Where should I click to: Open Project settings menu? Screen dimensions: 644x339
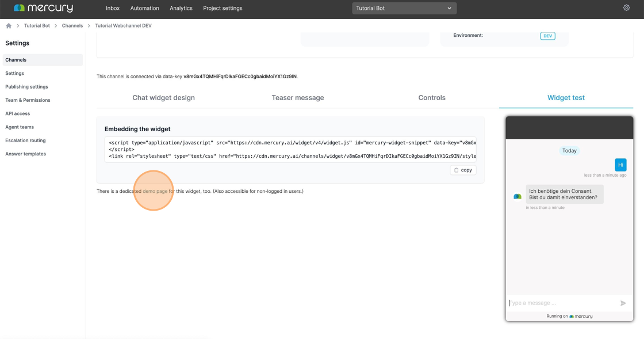click(223, 8)
